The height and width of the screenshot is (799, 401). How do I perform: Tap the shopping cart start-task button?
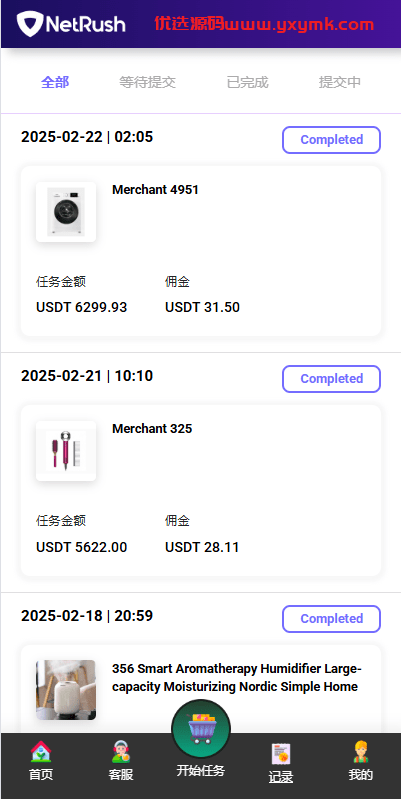click(x=201, y=729)
